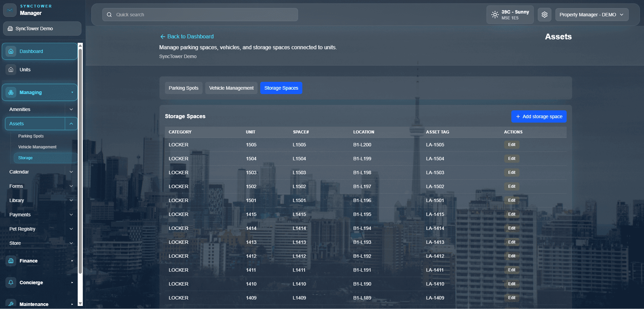Click the 39C - Sunny weather widget

pos(510,15)
